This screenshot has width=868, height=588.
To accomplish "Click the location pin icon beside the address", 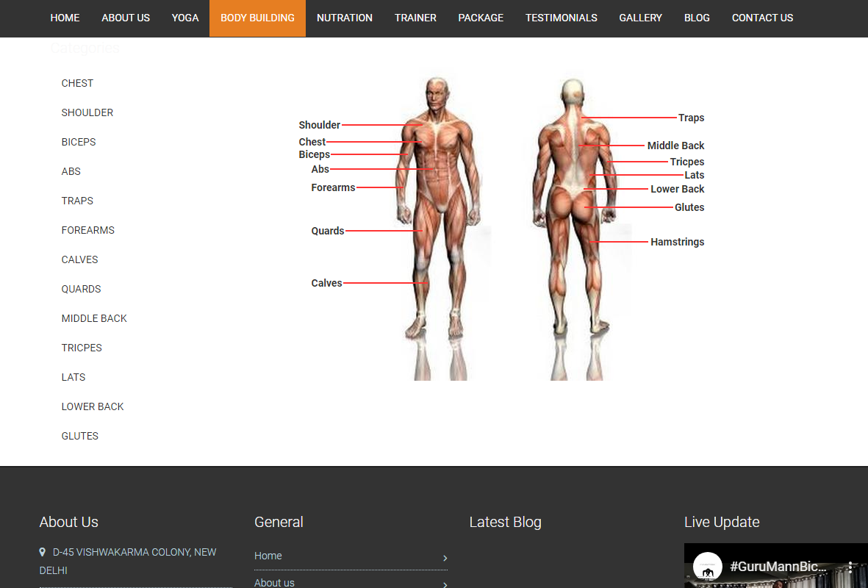I will pos(43,552).
